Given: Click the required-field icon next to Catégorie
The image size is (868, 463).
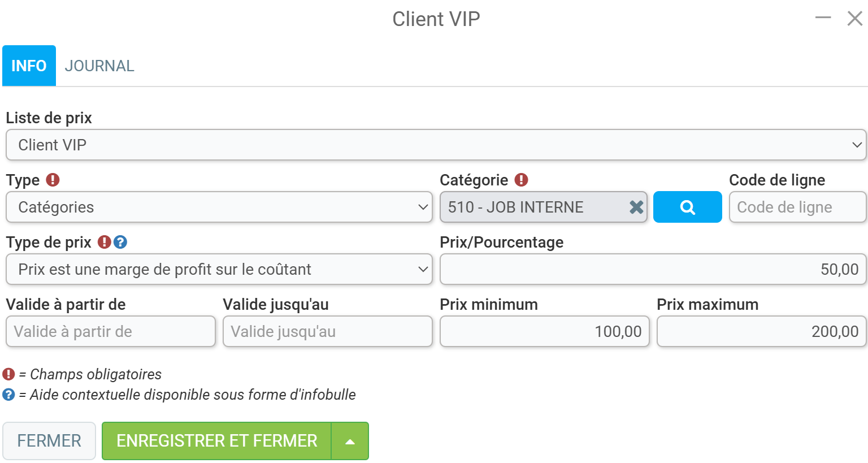Looking at the screenshot, I should pos(521,180).
